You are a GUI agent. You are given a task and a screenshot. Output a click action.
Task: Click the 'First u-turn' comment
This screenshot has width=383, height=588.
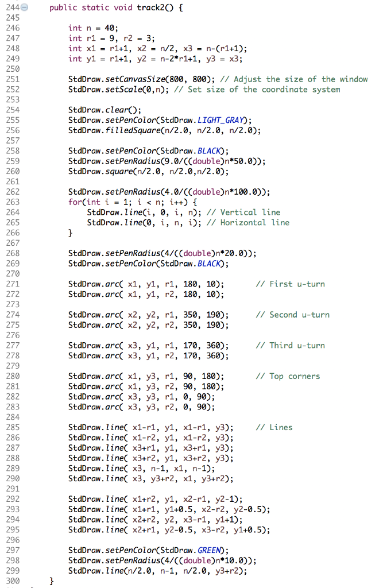[x=290, y=284]
